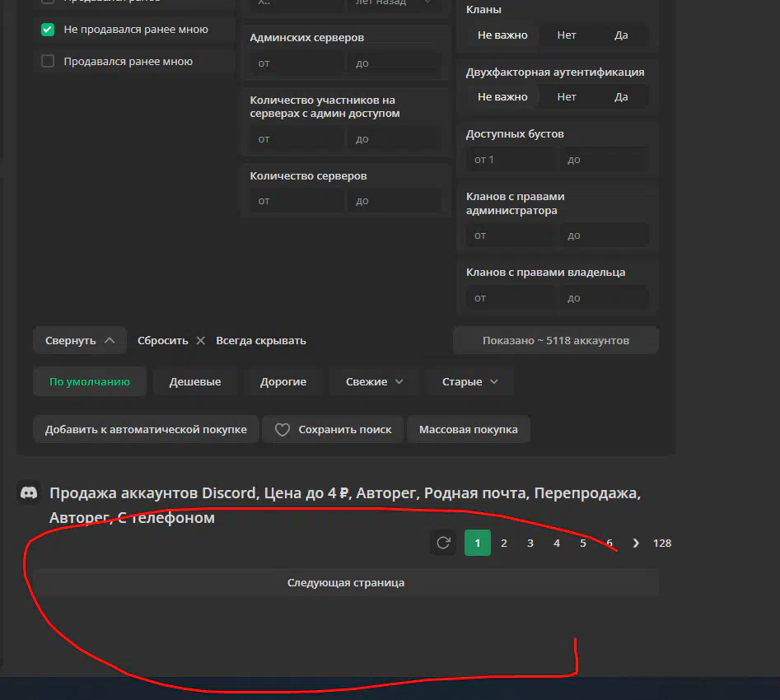Go to page 4
The height and width of the screenshot is (700, 780).
(557, 544)
